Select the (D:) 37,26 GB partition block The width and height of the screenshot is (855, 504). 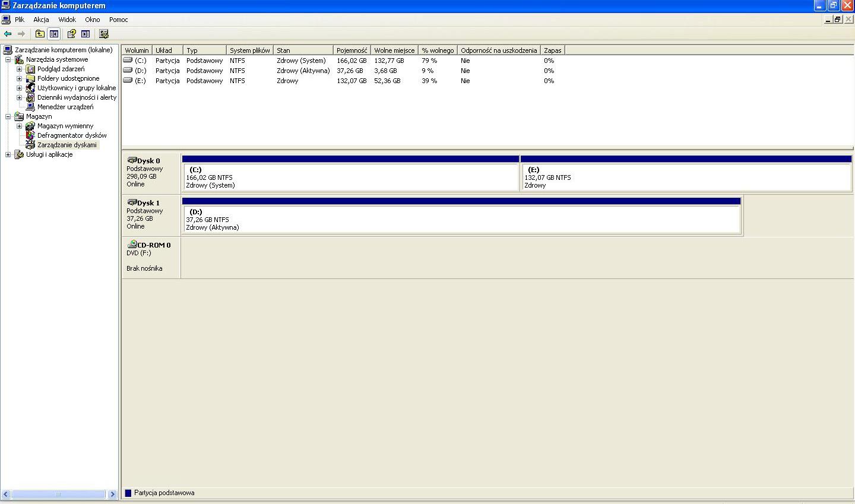click(461, 215)
